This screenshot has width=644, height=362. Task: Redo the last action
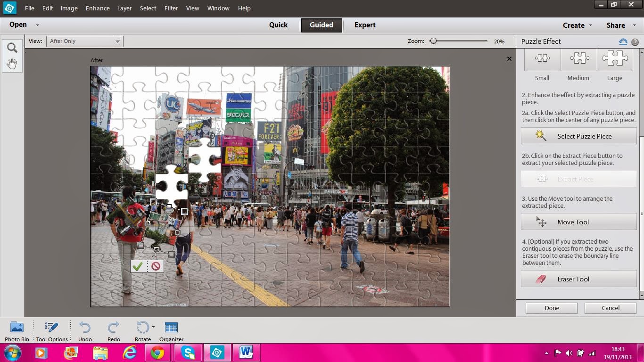pyautogui.click(x=114, y=331)
